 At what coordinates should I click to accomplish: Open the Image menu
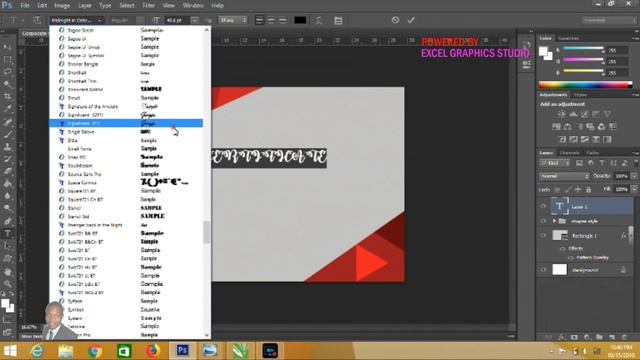62,5
